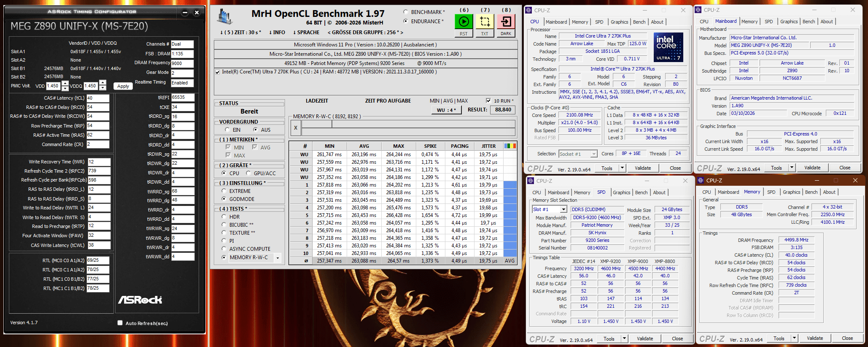Open the ZEIT 30 s time dropdown
868x347 pixels.
coord(240,33)
